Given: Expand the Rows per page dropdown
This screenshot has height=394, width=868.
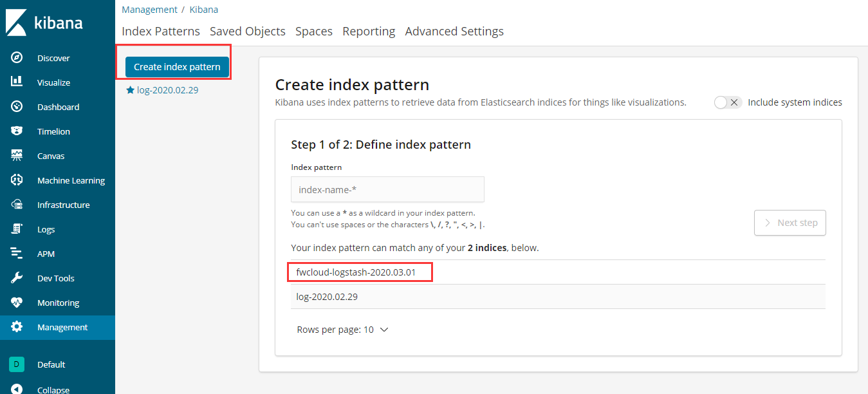Looking at the screenshot, I should coord(342,330).
